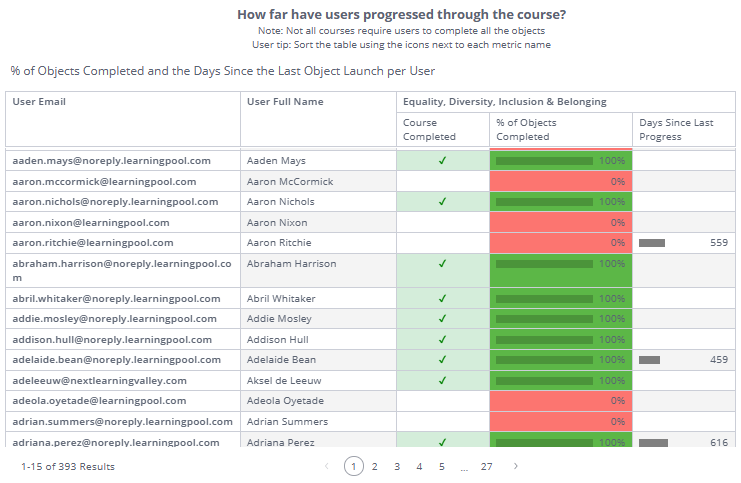Viewport: 741px width, 483px height.
Task: Click Abraham Harrison's green completion checkmark
Action: coord(442,264)
